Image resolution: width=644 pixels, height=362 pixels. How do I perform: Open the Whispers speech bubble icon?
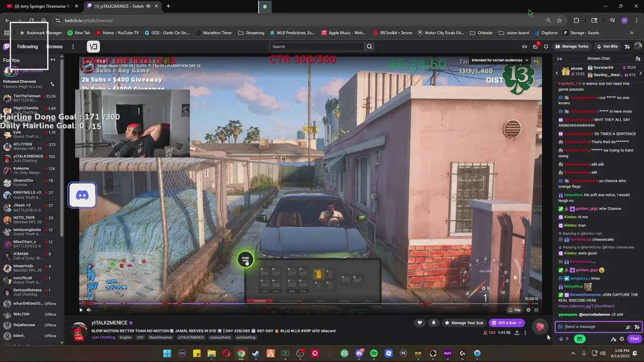(x=546, y=47)
